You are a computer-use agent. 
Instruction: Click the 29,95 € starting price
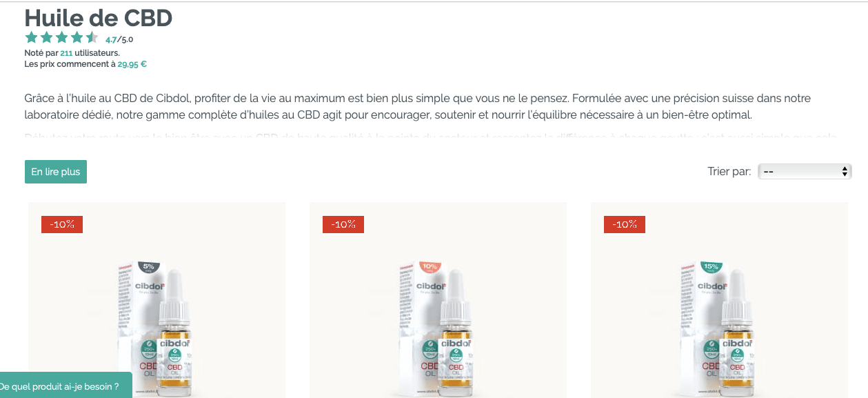click(132, 64)
